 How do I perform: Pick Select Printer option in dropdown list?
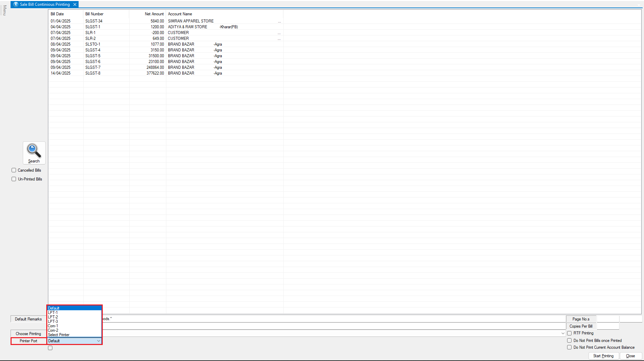pos(59,335)
